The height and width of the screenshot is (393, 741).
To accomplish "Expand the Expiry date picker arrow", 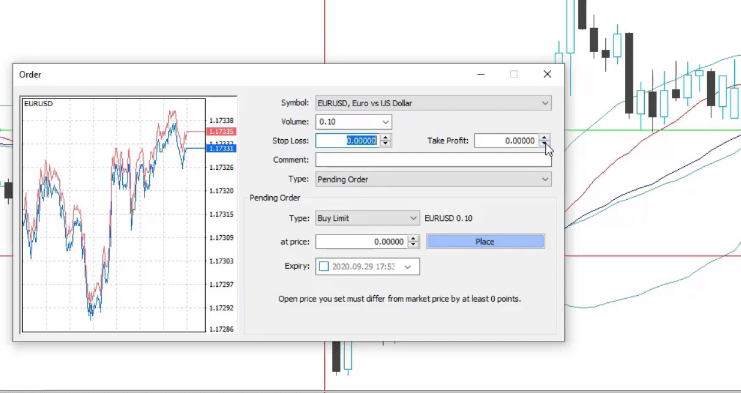I will [408, 266].
